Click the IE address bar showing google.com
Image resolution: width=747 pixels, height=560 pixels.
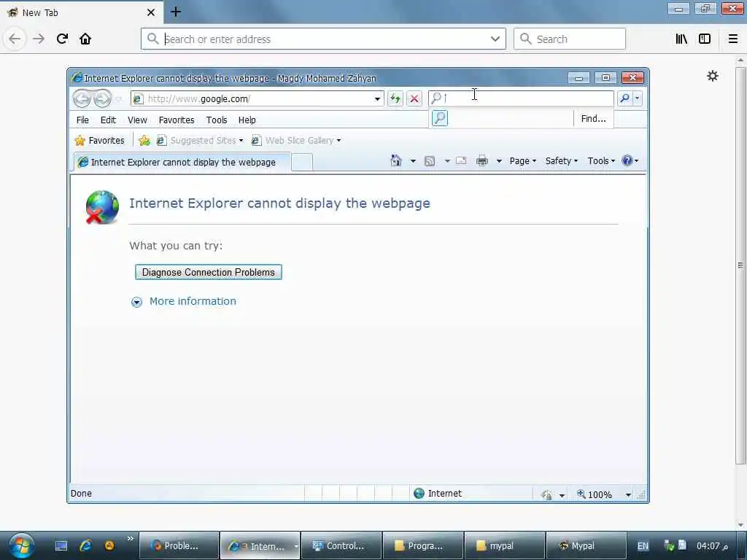pos(258,98)
